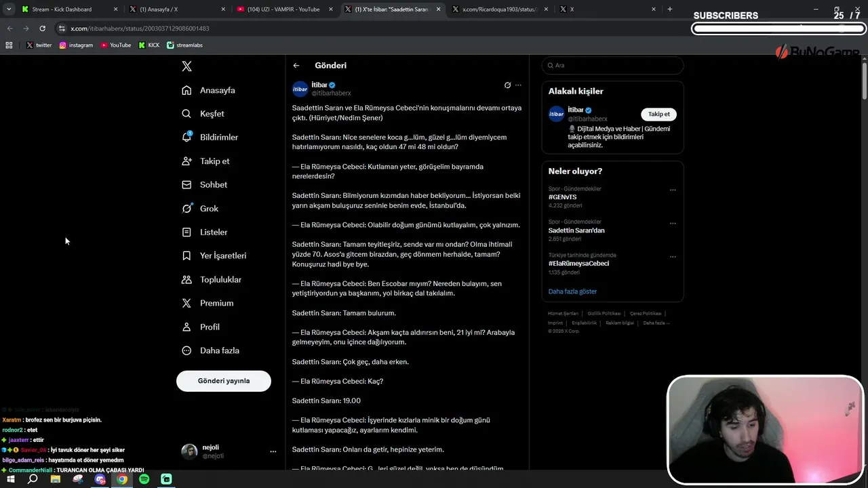
Task: Open YouTube bookmark in bookmarks bar
Action: 116,45
